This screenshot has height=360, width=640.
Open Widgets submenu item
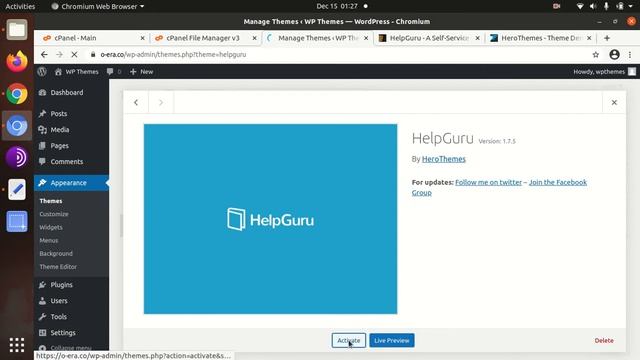pos(51,227)
